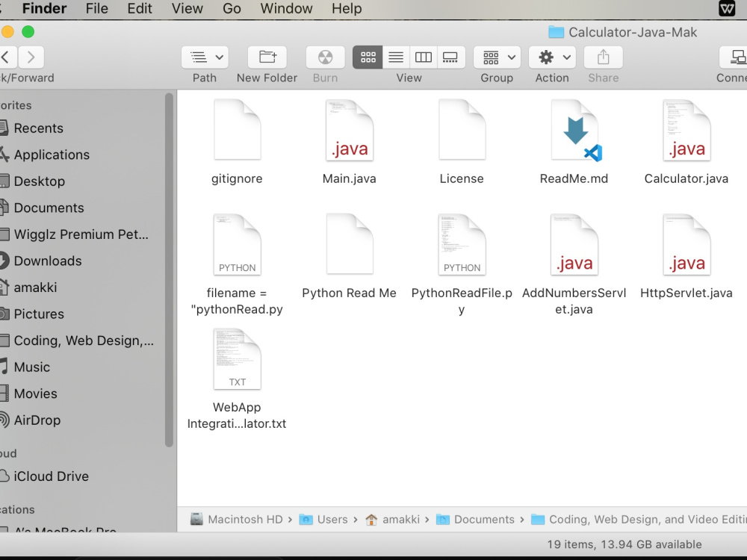Click the Calculator-Java-Mak window title folder icon
Viewport: 747px width, 560px height.
pyautogui.click(x=556, y=32)
